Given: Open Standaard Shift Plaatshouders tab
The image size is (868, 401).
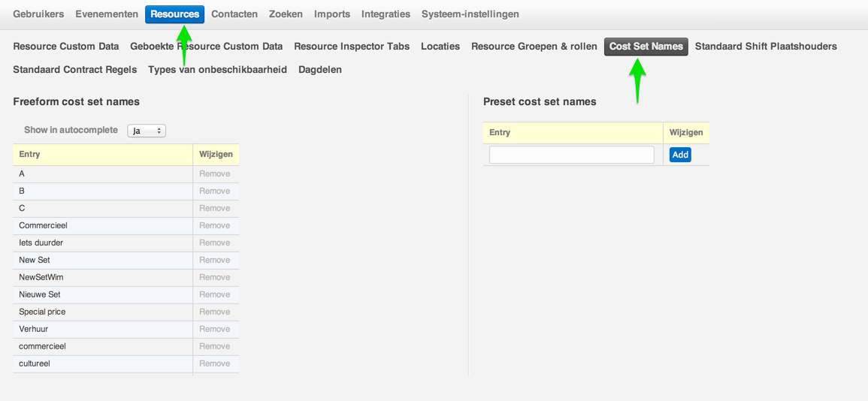Looking at the screenshot, I should pyautogui.click(x=766, y=47).
